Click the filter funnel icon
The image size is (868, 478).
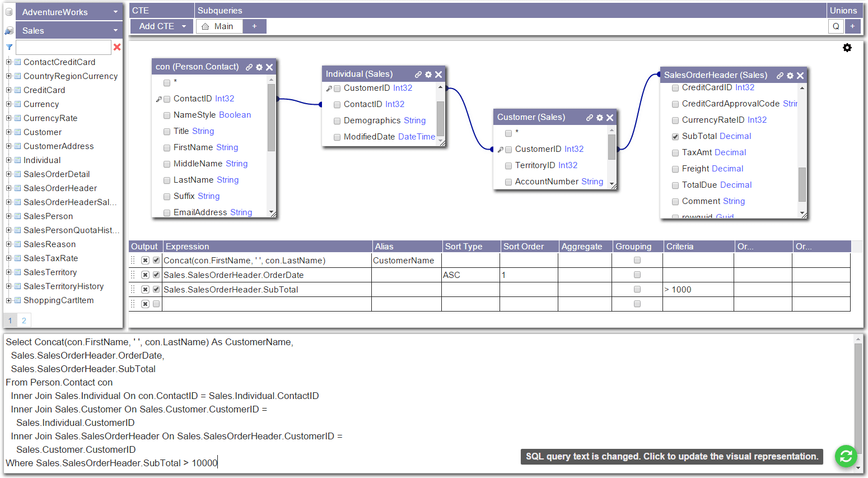10,47
